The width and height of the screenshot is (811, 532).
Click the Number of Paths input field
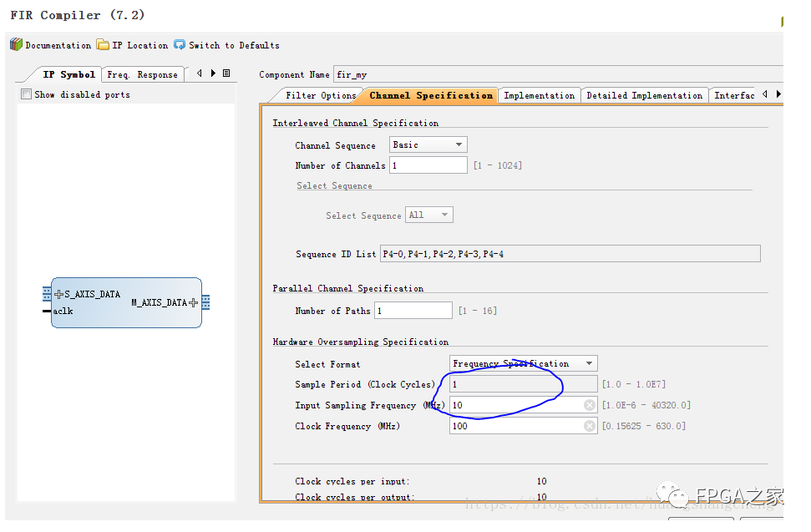point(413,311)
